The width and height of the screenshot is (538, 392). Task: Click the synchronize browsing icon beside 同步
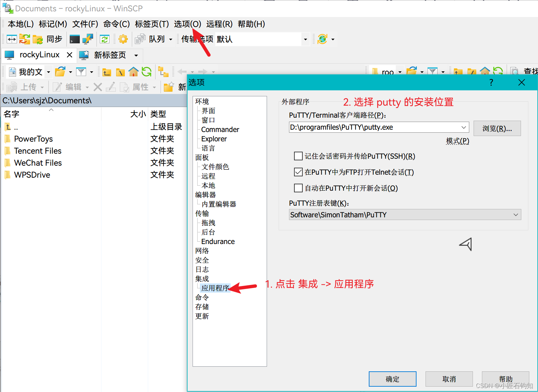[24, 39]
